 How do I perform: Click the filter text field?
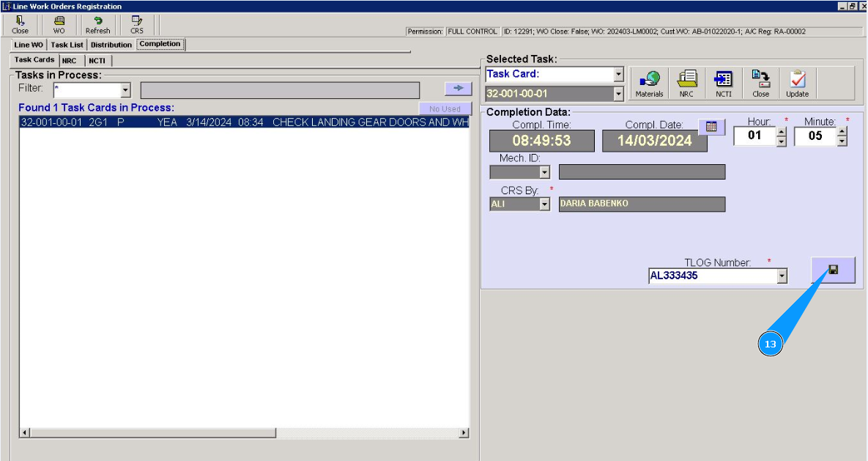tap(280, 90)
